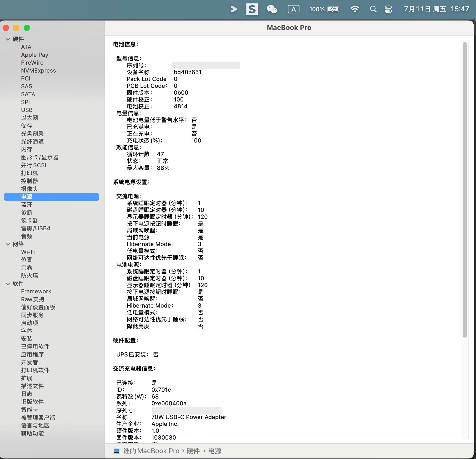Click the date and time in the menu bar
The image size is (476, 459).
[436, 9]
